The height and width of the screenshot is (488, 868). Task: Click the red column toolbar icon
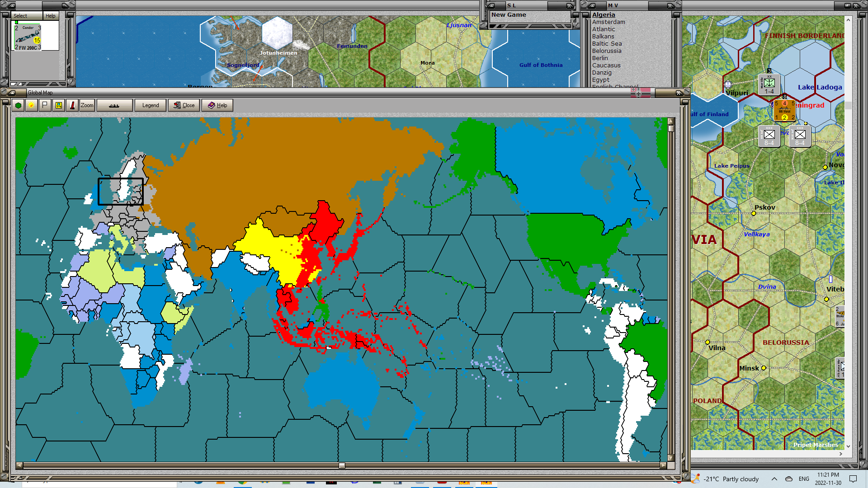tap(72, 105)
